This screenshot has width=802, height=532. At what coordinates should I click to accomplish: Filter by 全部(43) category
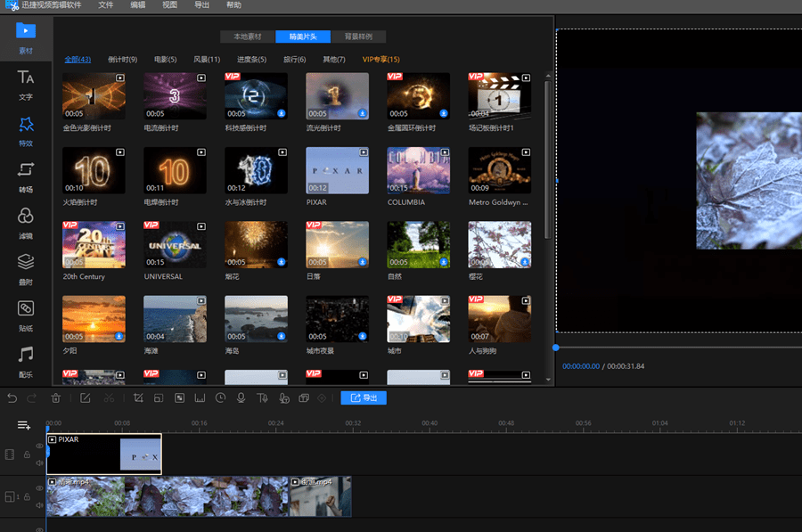78,60
